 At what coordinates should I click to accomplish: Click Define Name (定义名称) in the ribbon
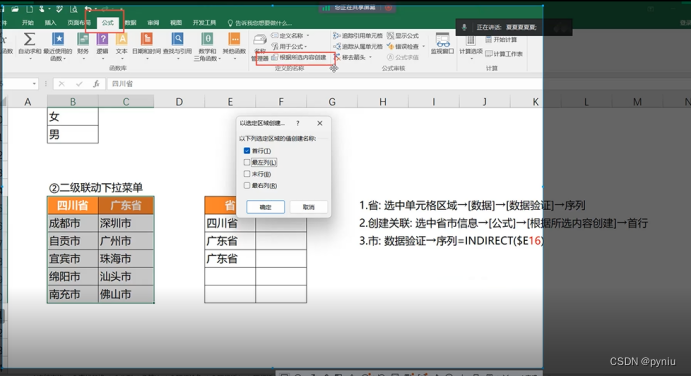[287, 35]
